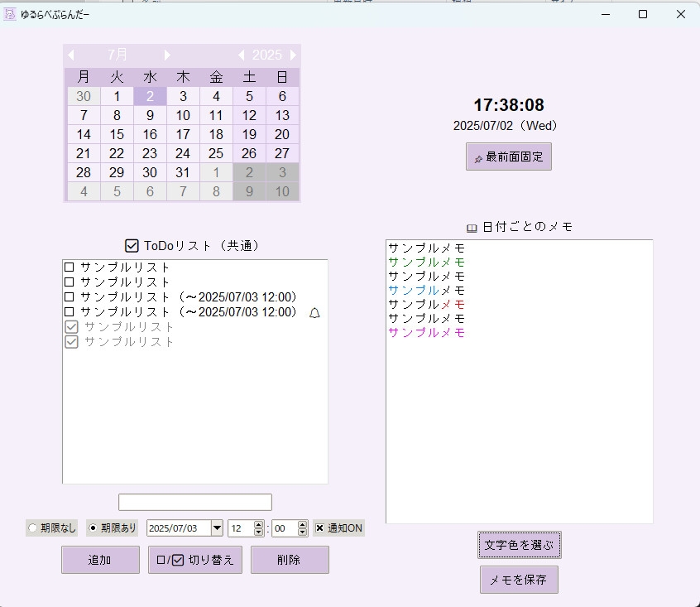This screenshot has height=607, width=700.
Task: Go to the next month on the calendar
Action: 167,55
